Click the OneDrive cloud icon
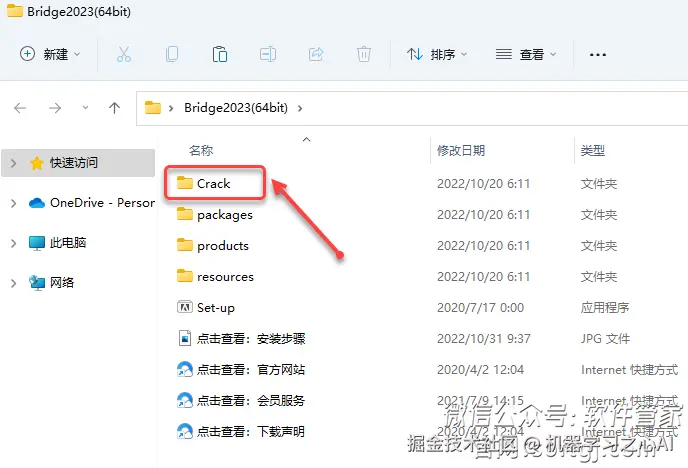 37,203
